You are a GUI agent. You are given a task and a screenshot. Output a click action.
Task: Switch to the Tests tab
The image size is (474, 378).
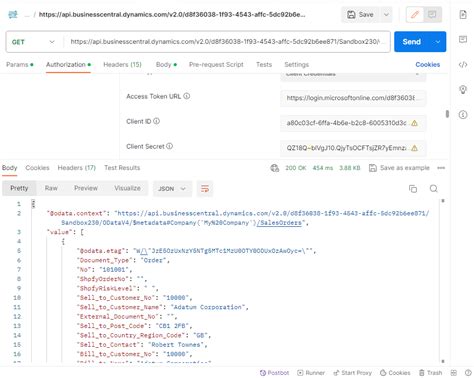(x=264, y=65)
